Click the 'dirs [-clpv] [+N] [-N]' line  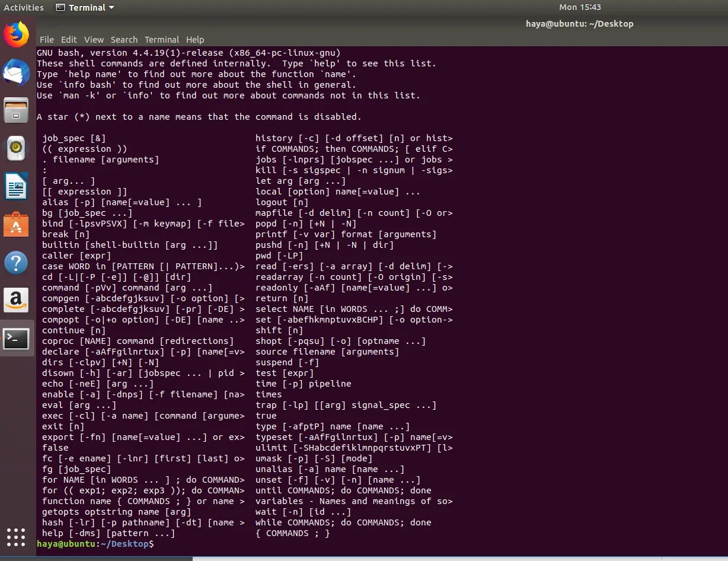pos(101,362)
